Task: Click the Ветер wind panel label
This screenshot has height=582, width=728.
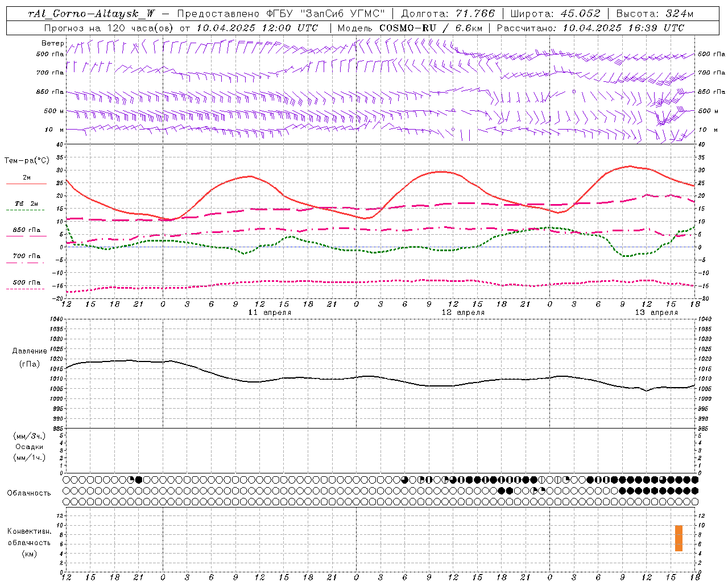Action: click(52, 43)
